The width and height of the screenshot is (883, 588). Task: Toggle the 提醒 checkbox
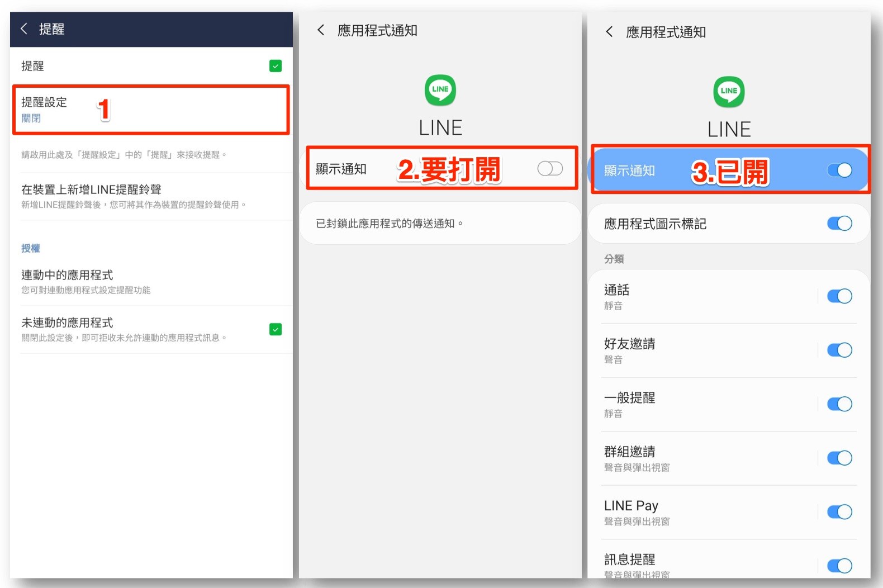click(x=276, y=66)
